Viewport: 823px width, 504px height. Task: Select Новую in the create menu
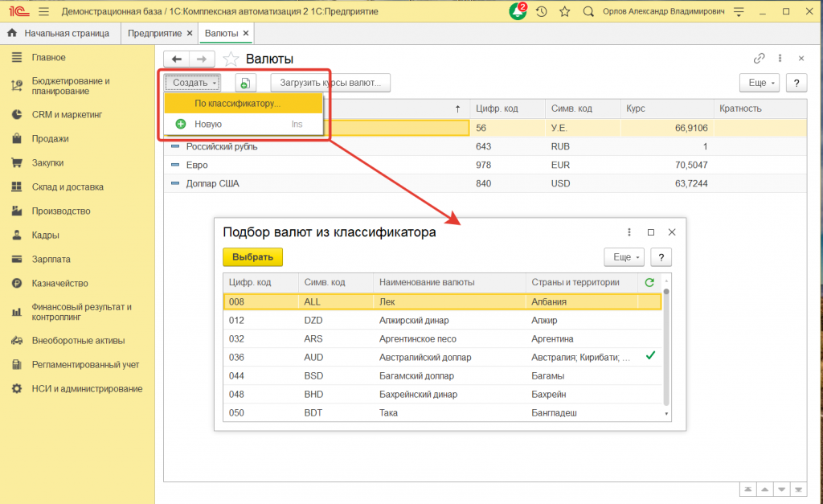[x=208, y=125]
